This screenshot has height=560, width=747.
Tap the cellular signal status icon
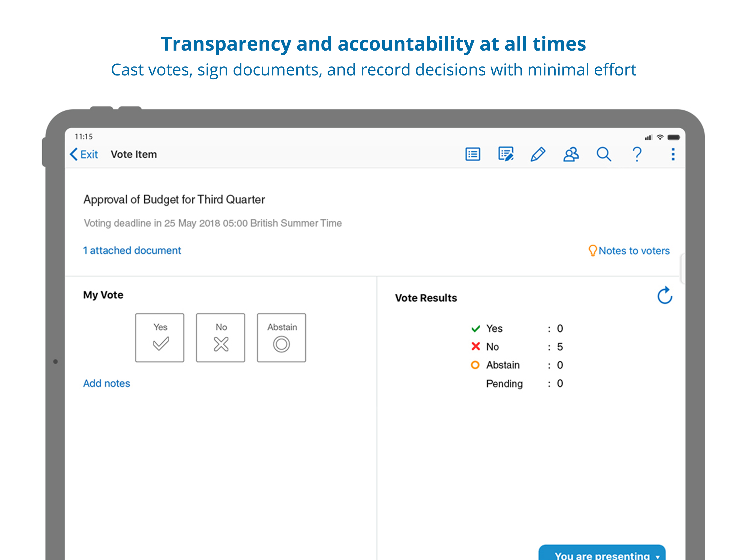649,138
